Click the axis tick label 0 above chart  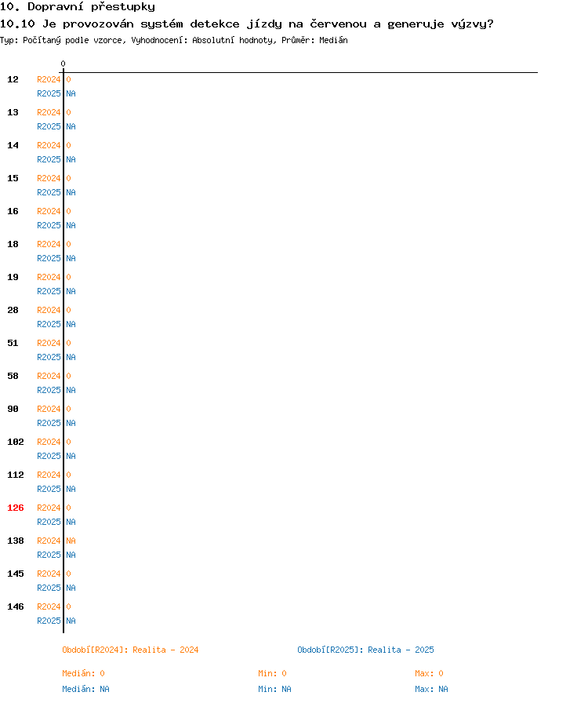[x=64, y=64]
